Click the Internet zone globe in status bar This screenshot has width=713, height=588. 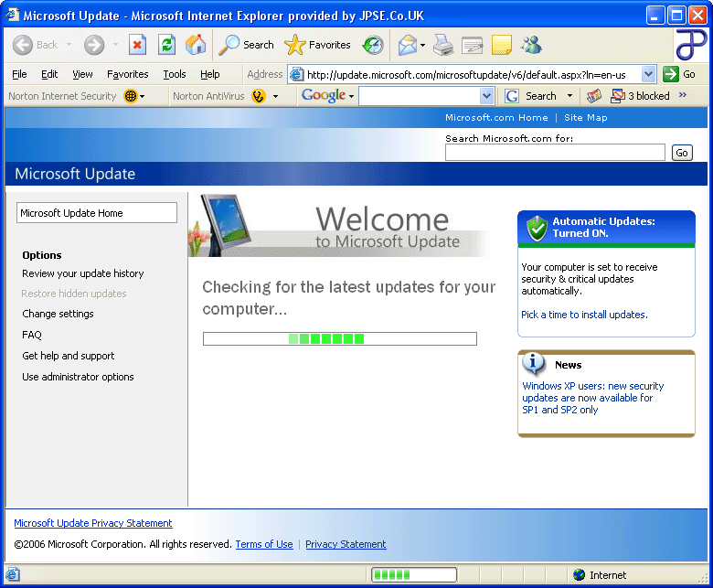click(x=580, y=575)
